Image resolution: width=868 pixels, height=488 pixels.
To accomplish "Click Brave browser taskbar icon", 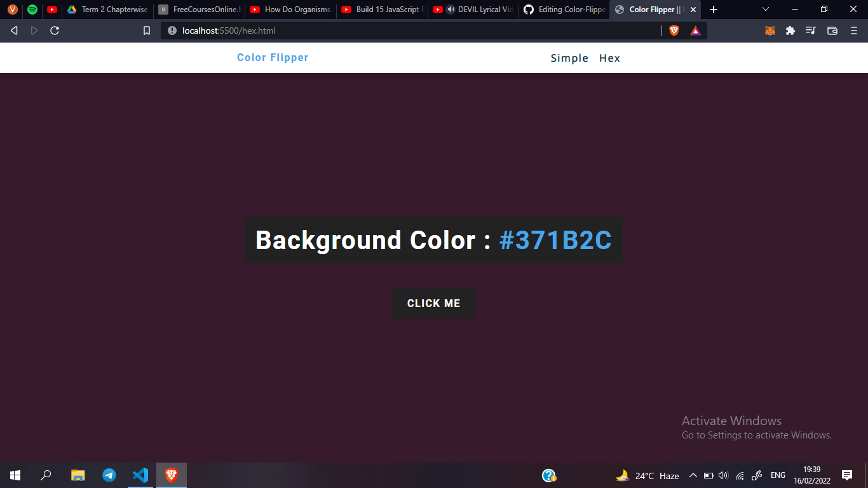I will (x=172, y=475).
